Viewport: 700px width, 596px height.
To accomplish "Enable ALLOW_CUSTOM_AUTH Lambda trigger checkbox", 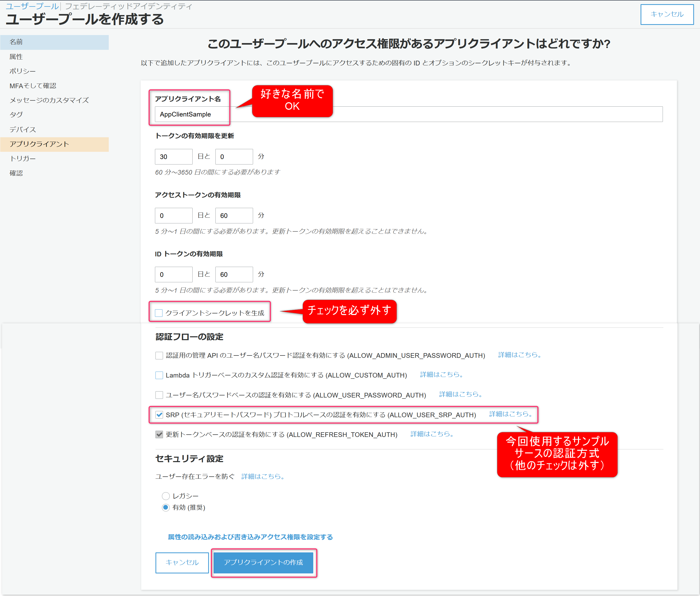I will (x=159, y=375).
